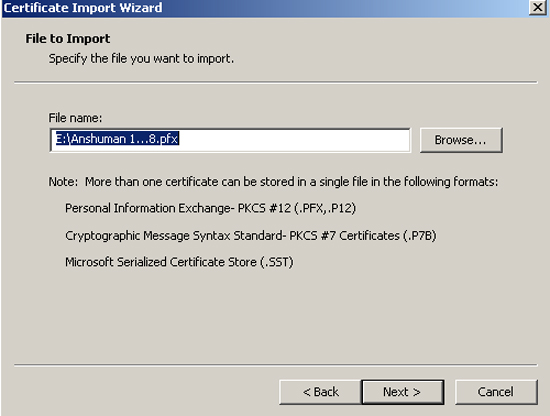The image size is (550, 416).
Task: Click the Specify the file instruction text
Action: [141, 59]
